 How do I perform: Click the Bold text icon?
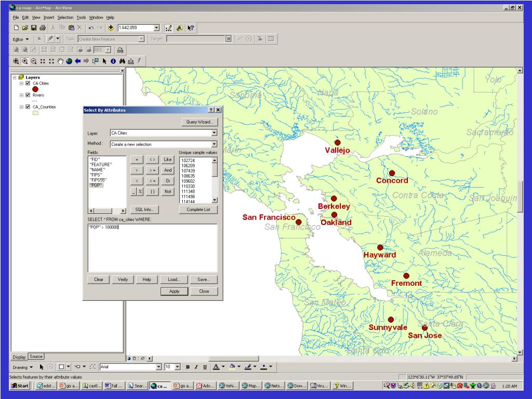188,367
